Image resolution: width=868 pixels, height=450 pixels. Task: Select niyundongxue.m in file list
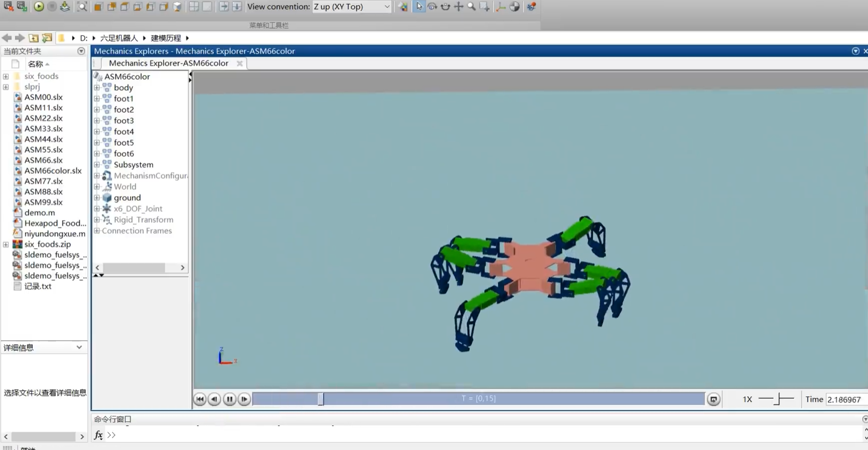pyautogui.click(x=55, y=233)
